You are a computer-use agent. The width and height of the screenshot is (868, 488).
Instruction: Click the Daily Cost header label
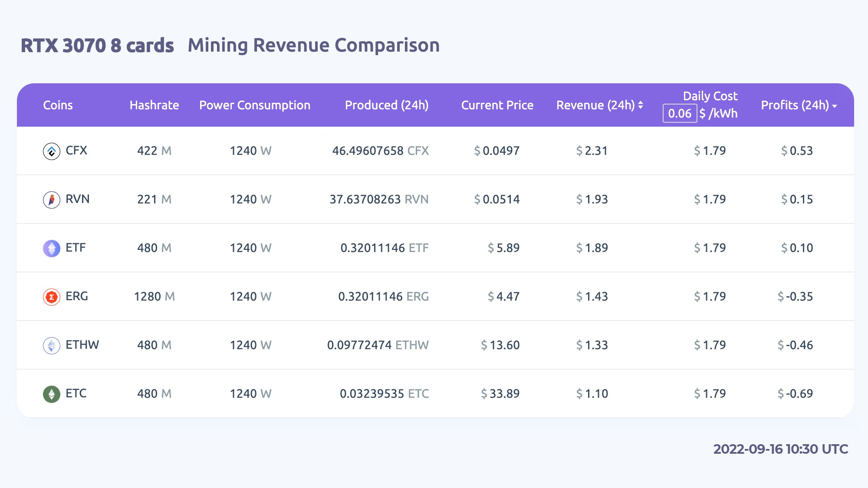point(710,96)
